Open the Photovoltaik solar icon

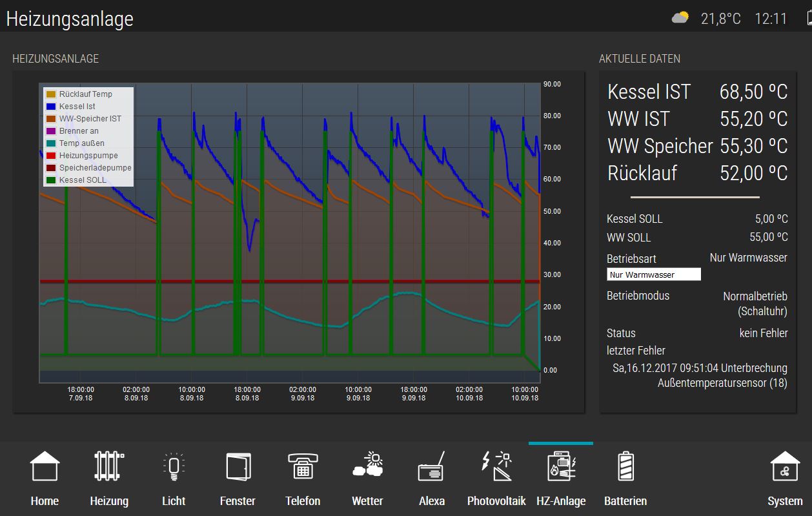[x=496, y=466]
